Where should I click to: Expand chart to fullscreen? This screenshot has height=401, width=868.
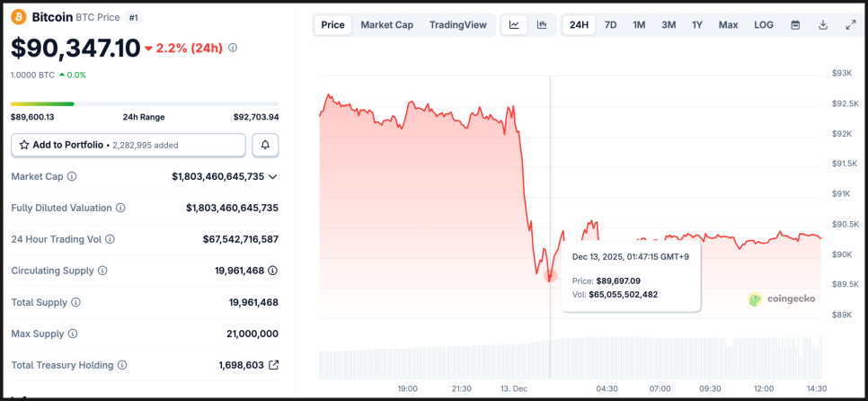click(x=851, y=25)
